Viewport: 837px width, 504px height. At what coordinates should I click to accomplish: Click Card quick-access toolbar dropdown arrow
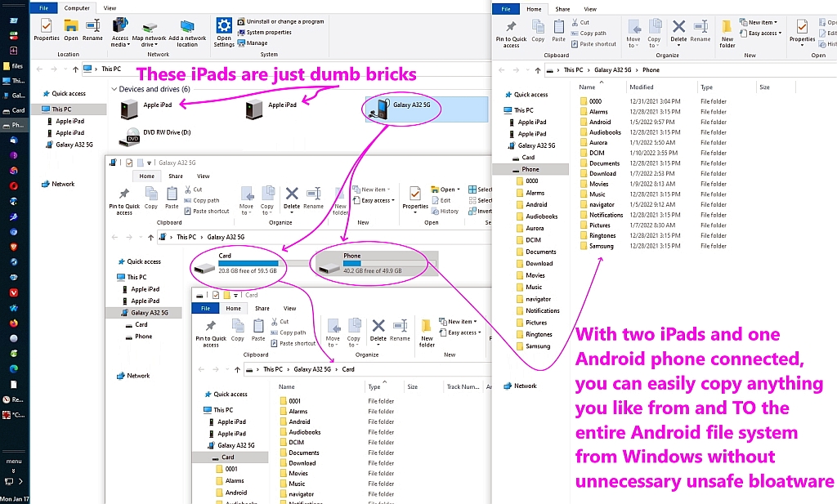[x=236, y=295]
